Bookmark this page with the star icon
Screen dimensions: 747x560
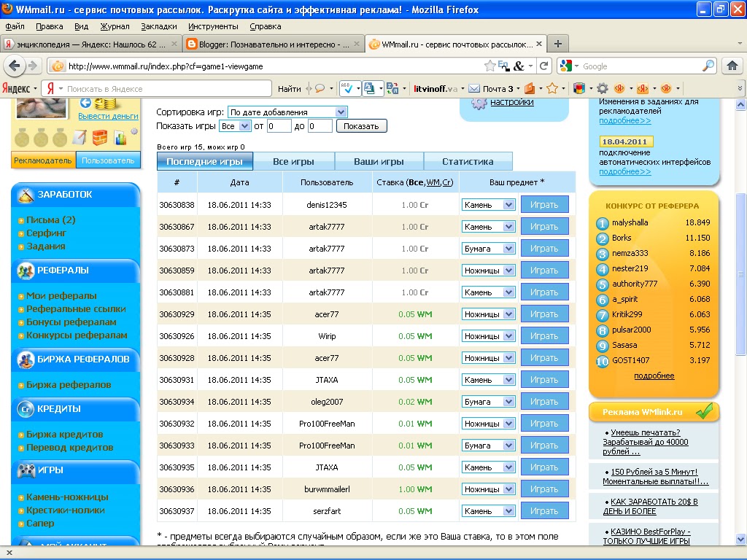pyautogui.click(x=489, y=66)
